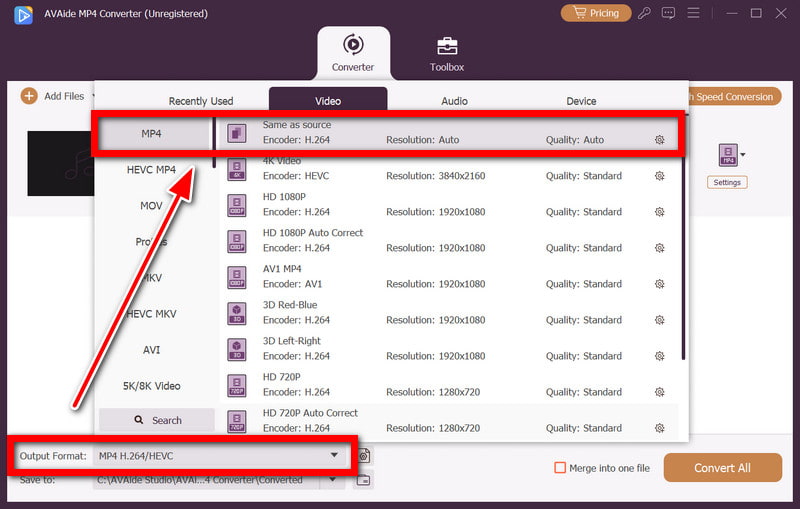The image size is (800, 509).
Task: Click the Search magnifier icon
Action: tap(139, 420)
